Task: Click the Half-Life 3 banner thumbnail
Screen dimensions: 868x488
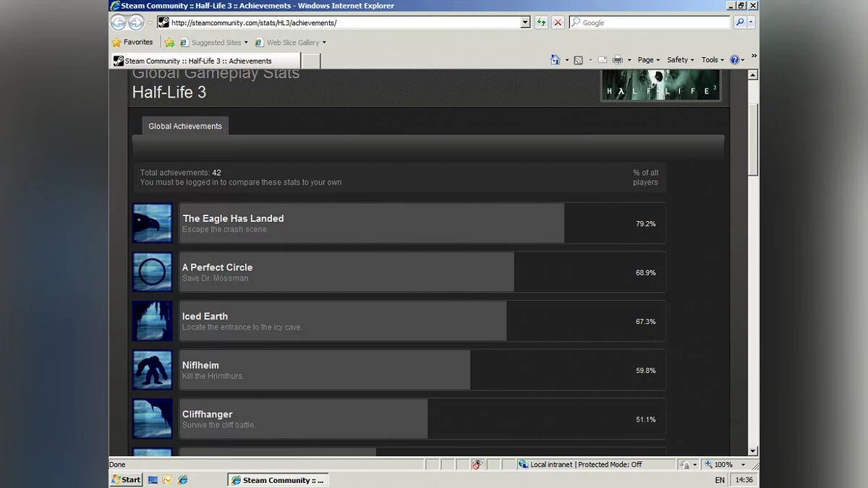Action: pos(660,86)
